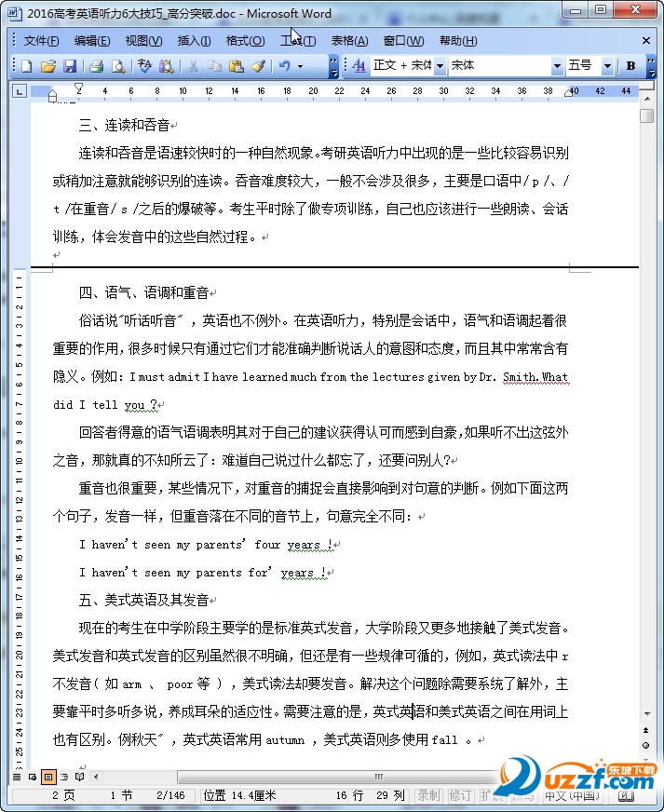This screenshot has width=664, height=812.
Task: Click the position readout 位置 14.4厘米
Action: (239, 795)
